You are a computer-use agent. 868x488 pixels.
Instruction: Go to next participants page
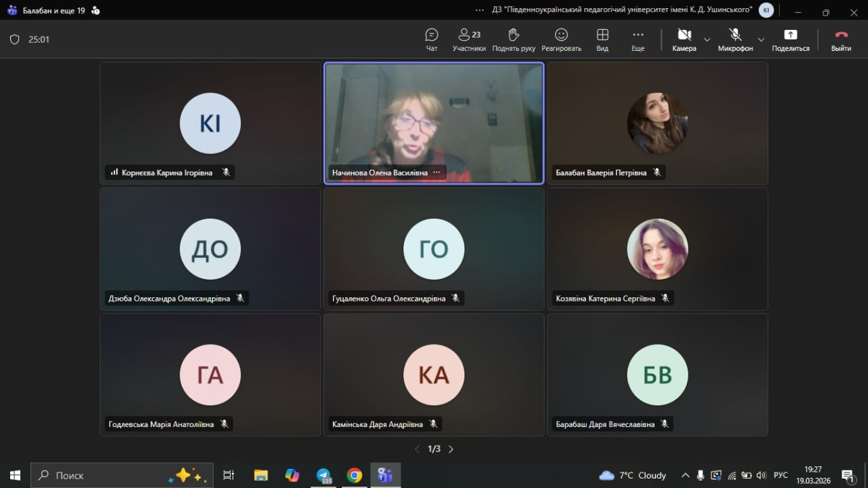click(451, 449)
